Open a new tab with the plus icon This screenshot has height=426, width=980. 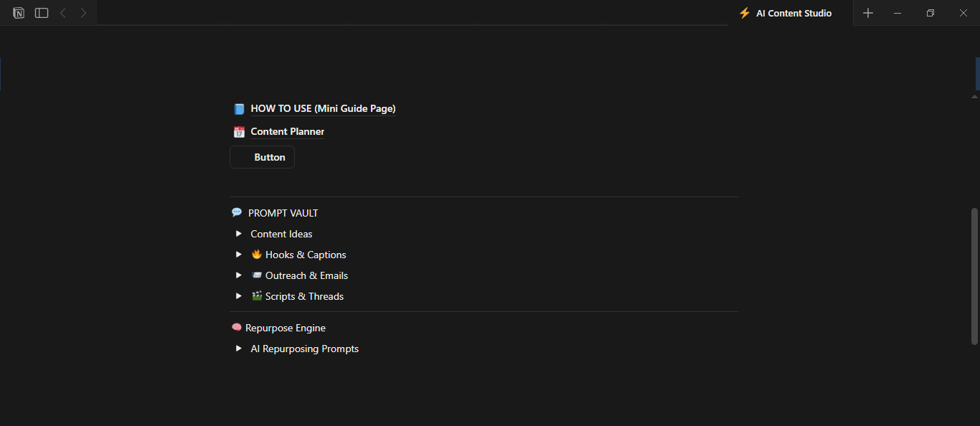pyautogui.click(x=868, y=12)
